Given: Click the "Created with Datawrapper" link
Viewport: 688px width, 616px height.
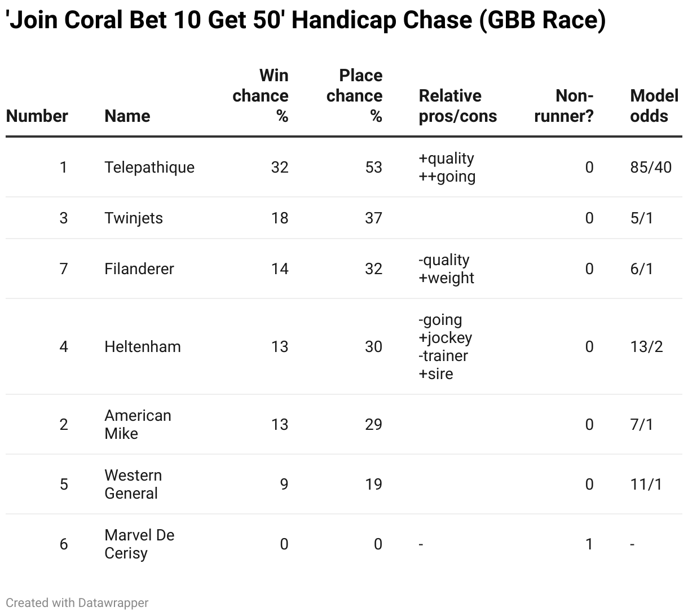Looking at the screenshot, I should 77,602.
